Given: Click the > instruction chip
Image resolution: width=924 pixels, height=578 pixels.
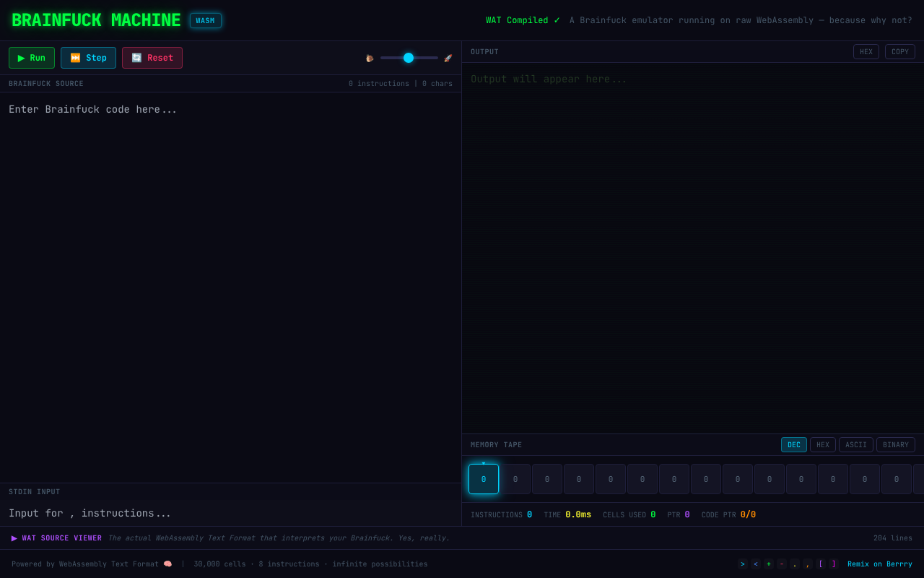Looking at the screenshot, I should tap(743, 564).
